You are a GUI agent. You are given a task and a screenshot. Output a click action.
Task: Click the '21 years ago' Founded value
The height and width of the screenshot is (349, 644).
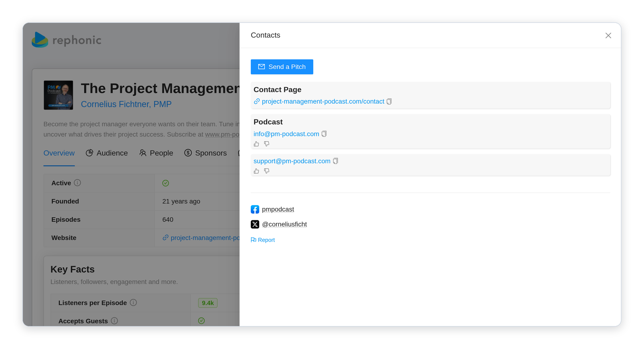coord(181,201)
